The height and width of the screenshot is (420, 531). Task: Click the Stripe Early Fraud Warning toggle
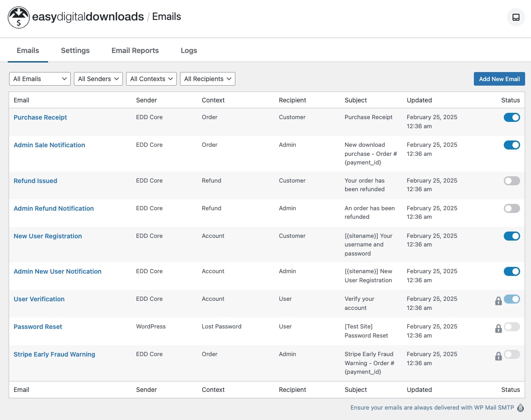[512, 354]
